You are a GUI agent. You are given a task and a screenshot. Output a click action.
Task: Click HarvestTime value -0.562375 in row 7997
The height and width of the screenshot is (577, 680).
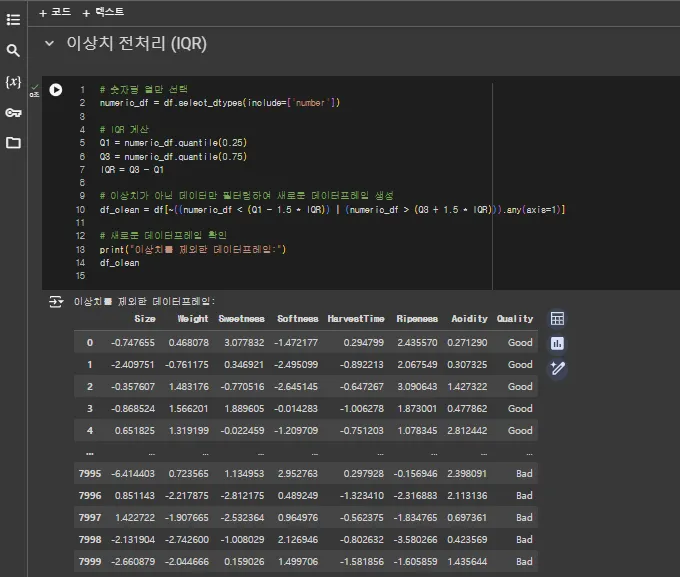click(362, 518)
